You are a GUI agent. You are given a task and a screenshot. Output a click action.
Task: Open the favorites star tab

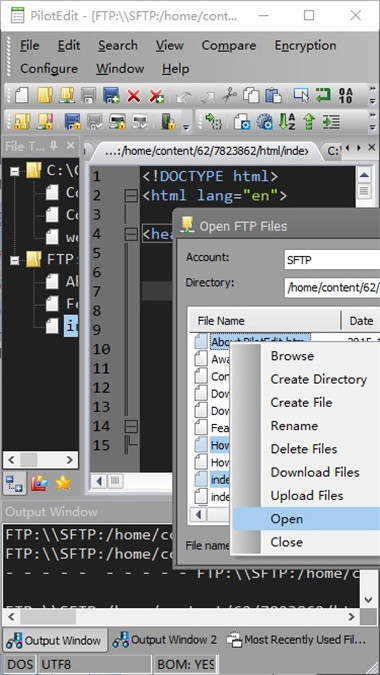(63, 483)
